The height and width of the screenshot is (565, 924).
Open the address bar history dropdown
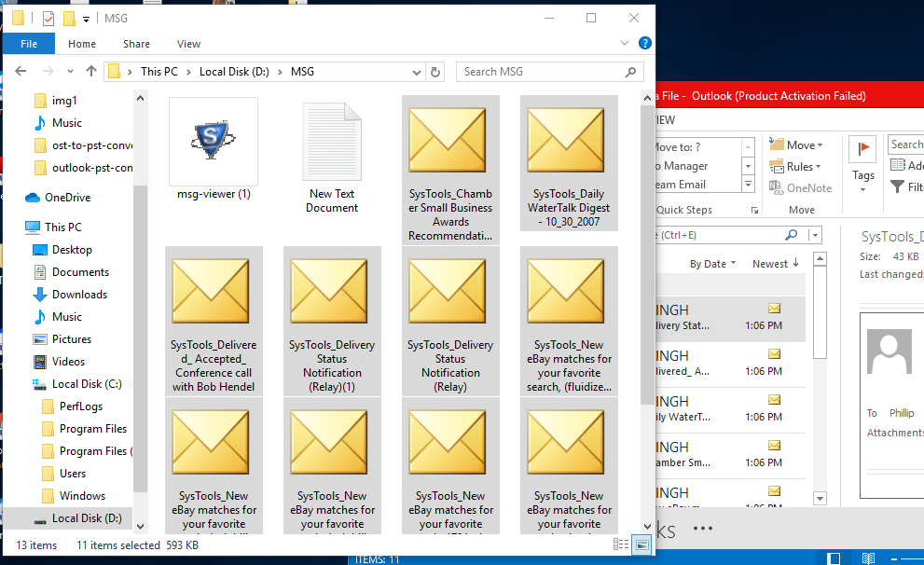[x=417, y=72]
